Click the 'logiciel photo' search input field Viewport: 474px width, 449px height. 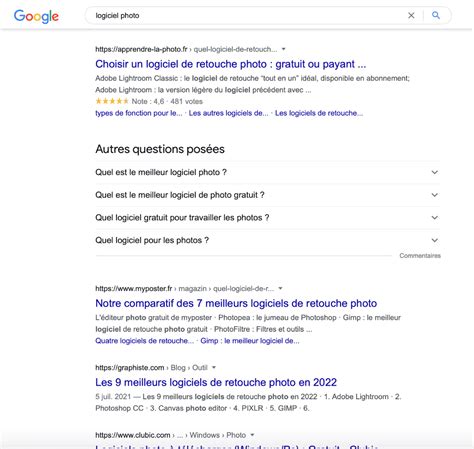(247, 15)
